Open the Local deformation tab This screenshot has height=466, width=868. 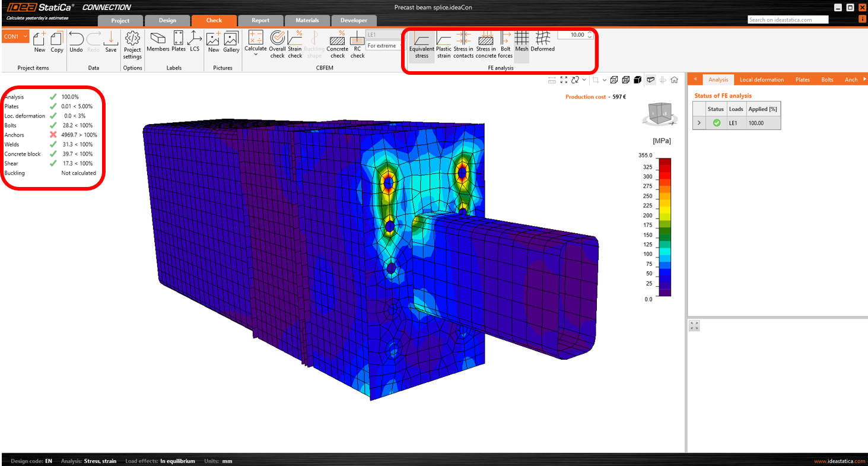761,80
